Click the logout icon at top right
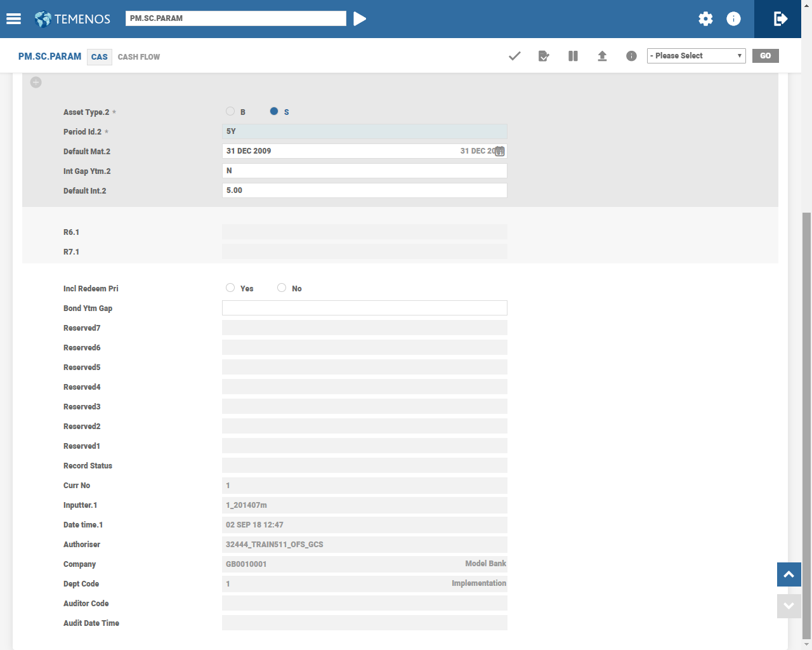812x650 pixels. pyautogui.click(x=780, y=19)
